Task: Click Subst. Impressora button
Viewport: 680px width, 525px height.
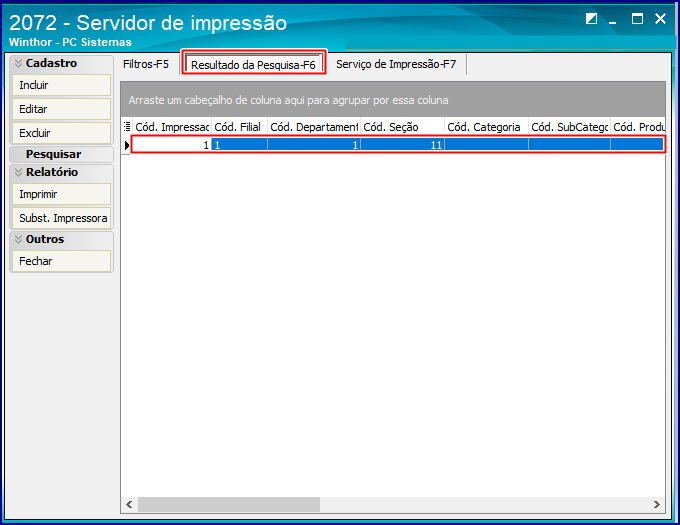Action: [x=61, y=218]
